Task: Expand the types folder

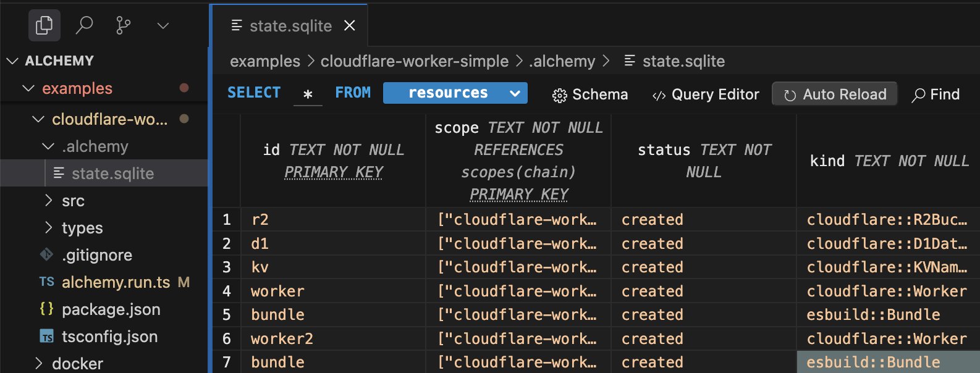Action: 49,228
